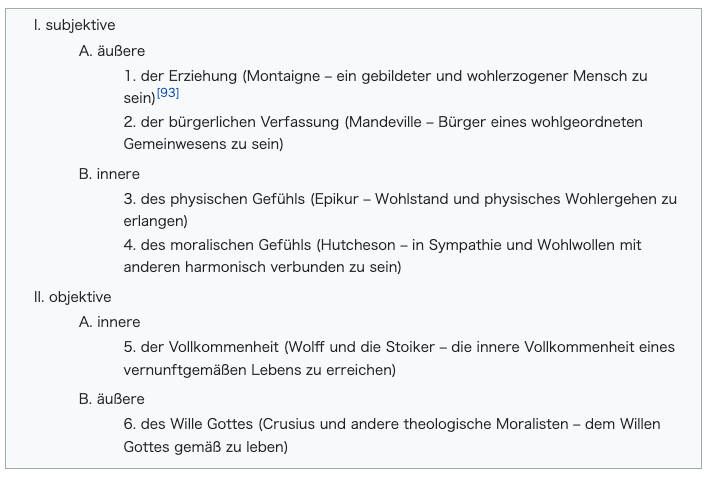Click item 4 'des moralischen Gefühls'
The width and height of the screenshot is (708, 478).
click(x=226, y=245)
